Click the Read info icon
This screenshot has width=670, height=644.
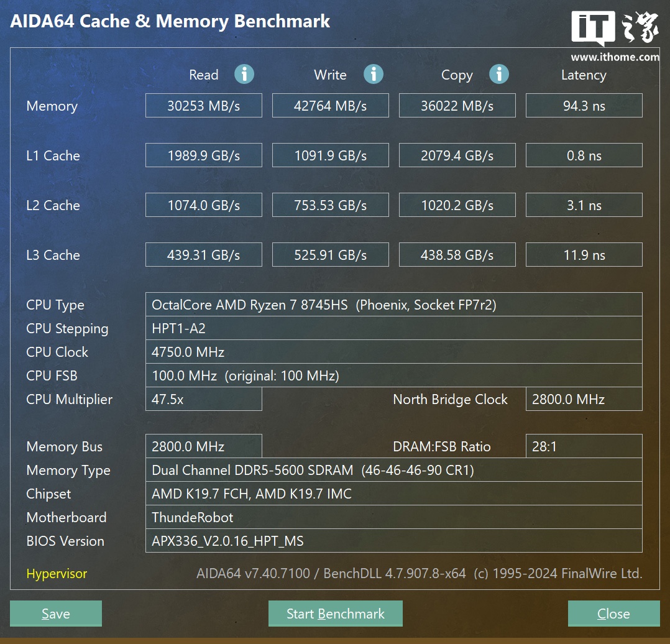point(244,75)
